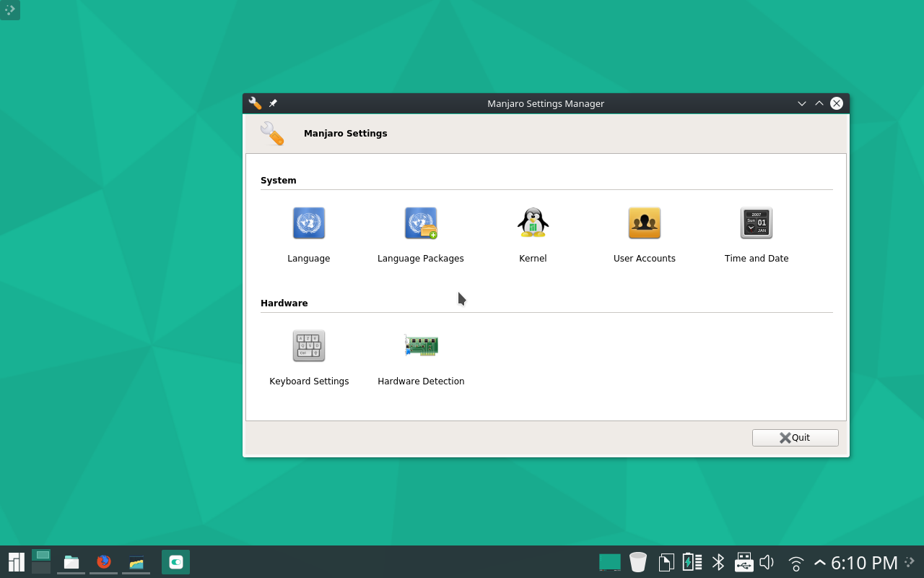Open Keyboard Settings
924x578 pixels.
coord(308,345)
